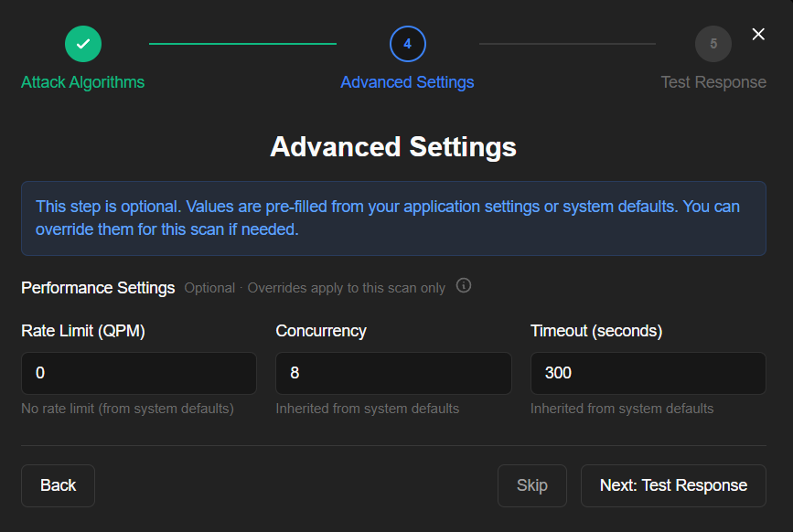Click the Skip button
793x532 pixels.
click(x=532, y=485)
